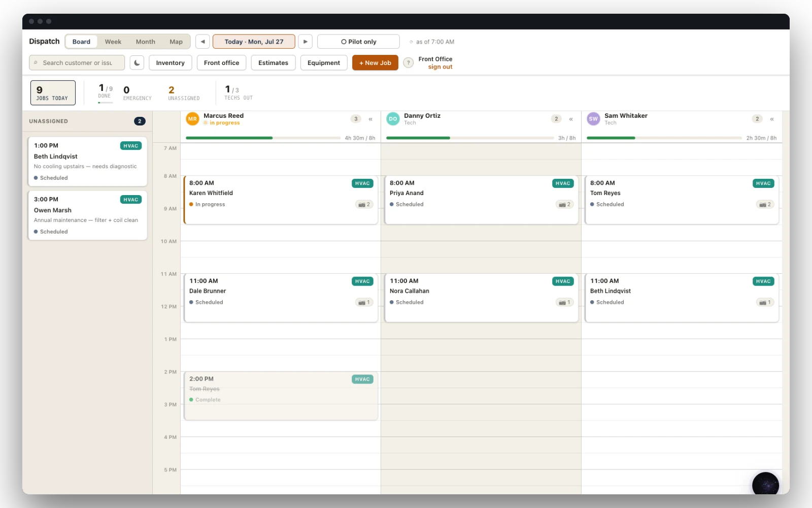The width and height of the screenshot is (812, 508).
Task: Click Sam Whitaker job count badge
Action: pyautogui.click(x=757, y=119)
